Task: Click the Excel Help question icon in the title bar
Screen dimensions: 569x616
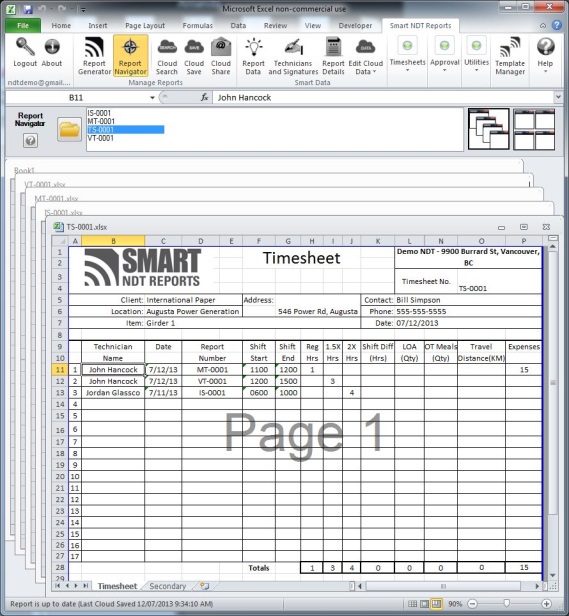Action: click(557, 25)
